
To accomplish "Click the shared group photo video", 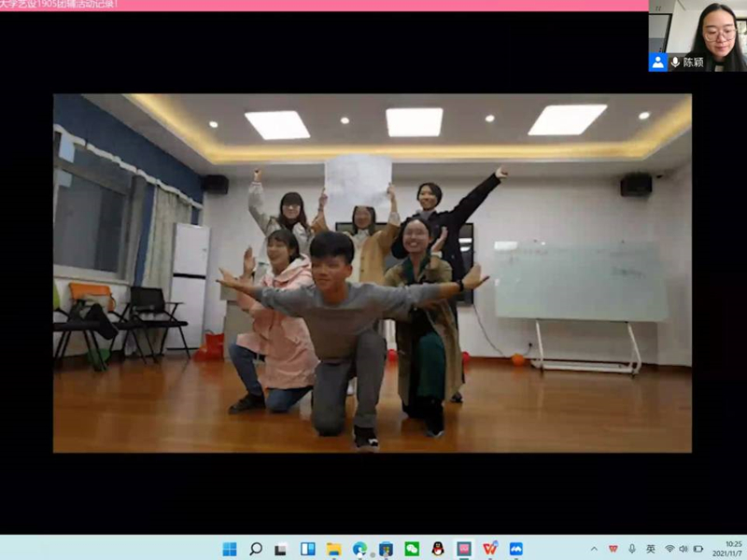I will pos(372,273).
